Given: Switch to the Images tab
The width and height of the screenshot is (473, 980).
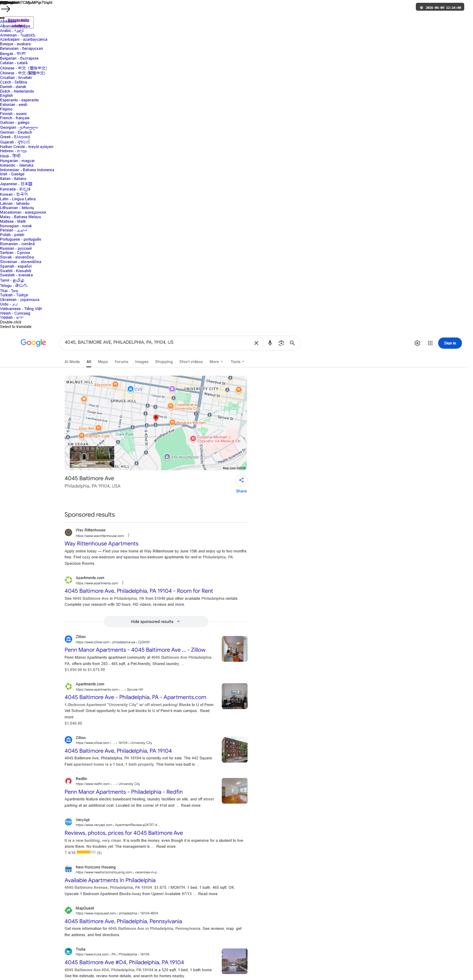Looking at the screenshot, I should 141,362.
